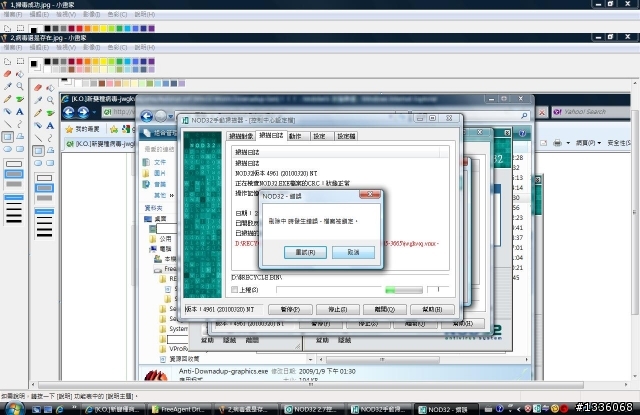This screenshot has width=640, height=415.
Task: Toggle the 上捲(S) checkbox in NOD32 scanner
Action: 234,290
